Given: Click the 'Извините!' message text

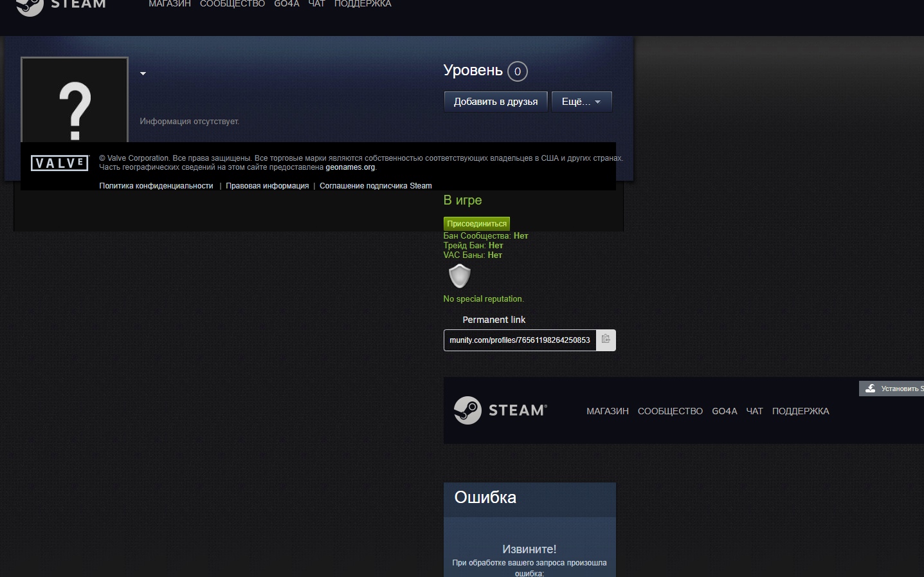Looking at the screenshot, I should [x=529, y=549].
